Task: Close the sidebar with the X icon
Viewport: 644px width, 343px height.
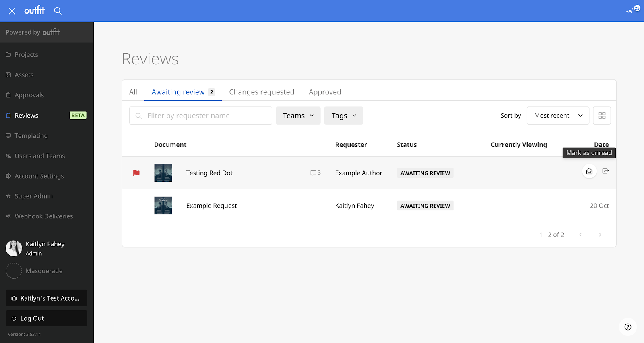Action: pos(12,11)
